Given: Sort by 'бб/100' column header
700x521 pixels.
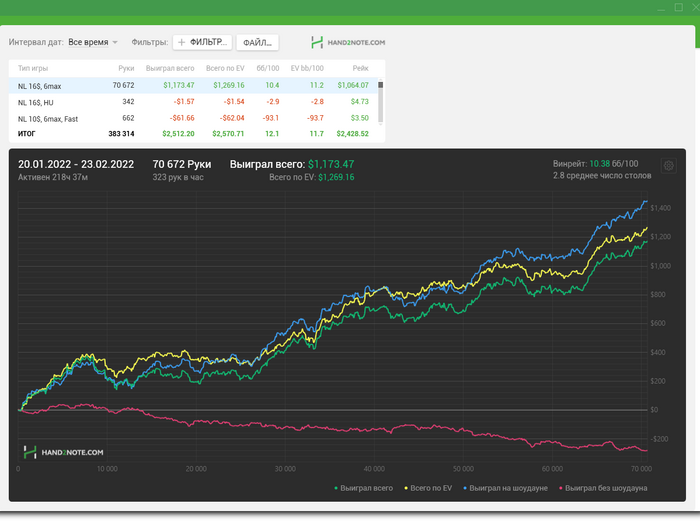Looking at the screenshot, I should pyautogui.click(x=268, y=68).
